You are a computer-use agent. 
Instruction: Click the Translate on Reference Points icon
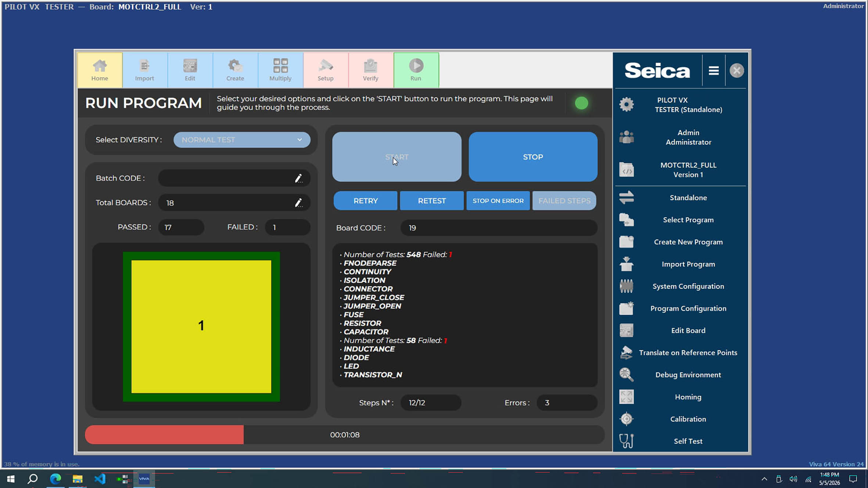(626, 353)
